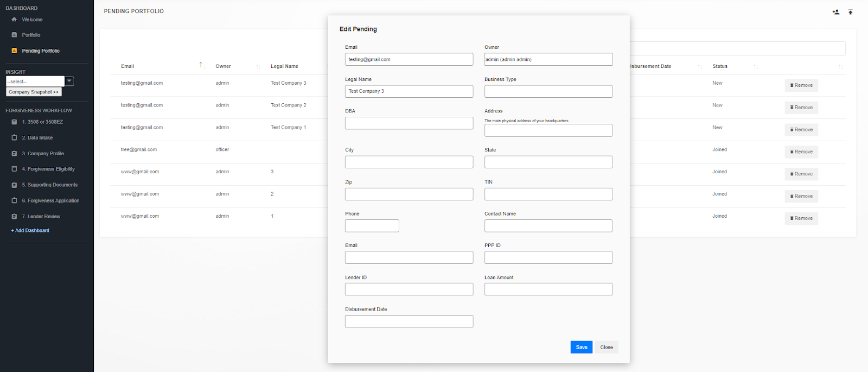Click the Add Dashboard link
The height and width of the screenshot is (372, 868).
pos(30,231)
